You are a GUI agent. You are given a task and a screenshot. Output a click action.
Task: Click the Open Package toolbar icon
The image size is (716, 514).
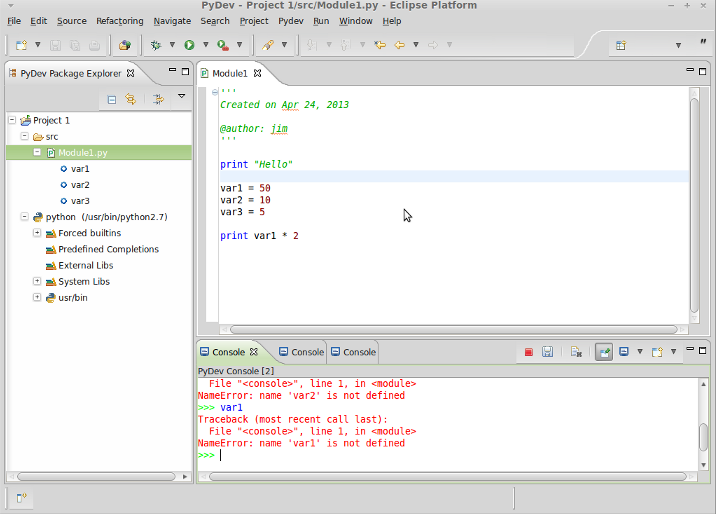[125, 45]
